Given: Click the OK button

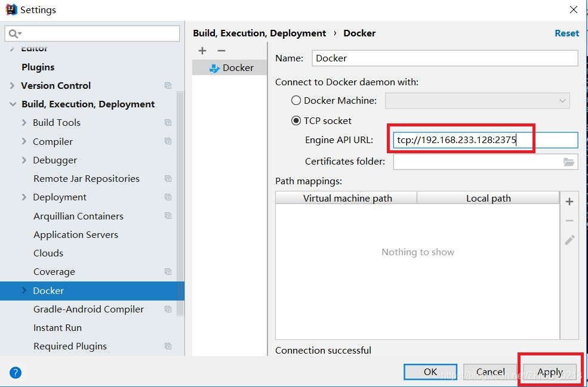Looking at the screenshot, I should 430,371.
